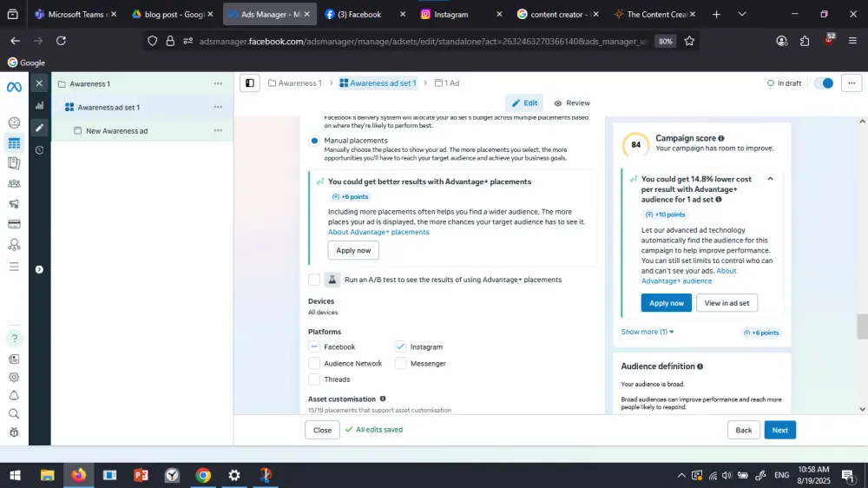Screen dimensions: 868x488
Task: Open more options for Awareness 1 campaign
Action: click(x=218, y=83)
